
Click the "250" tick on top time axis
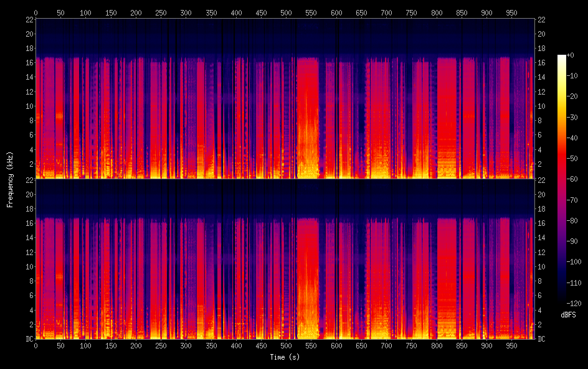click(x=161, y=12)
